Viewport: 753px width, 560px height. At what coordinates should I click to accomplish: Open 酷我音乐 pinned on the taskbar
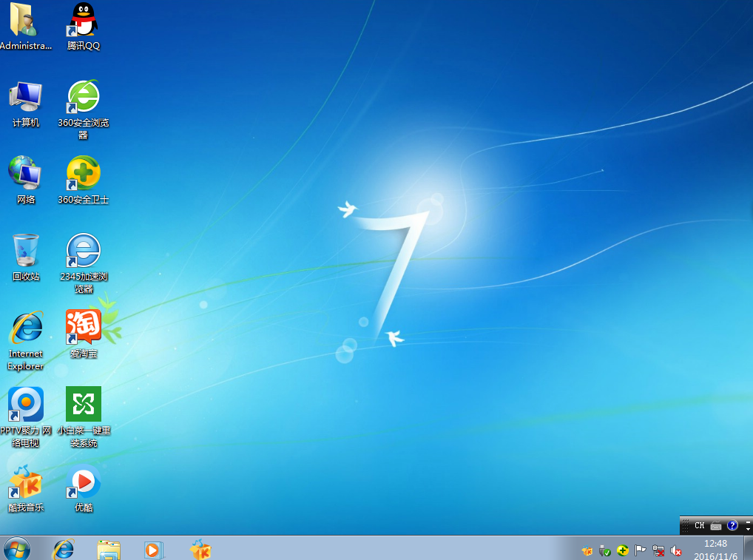tap(200, 549)
